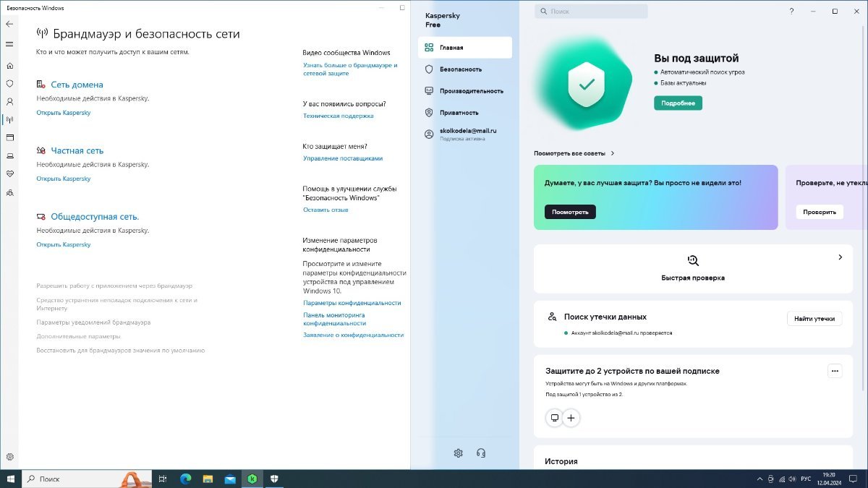Image resolution: width=868 pixels, height=488 pixels.
Task: Open the skolkodela@mail.ru account entry
Action: pyautogui.click(x=465, y=134)
